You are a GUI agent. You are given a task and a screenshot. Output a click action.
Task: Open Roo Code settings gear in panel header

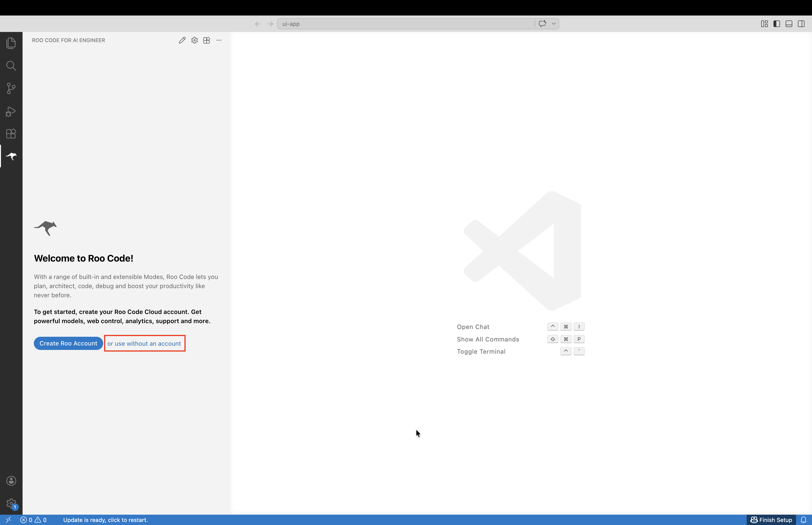194,40
